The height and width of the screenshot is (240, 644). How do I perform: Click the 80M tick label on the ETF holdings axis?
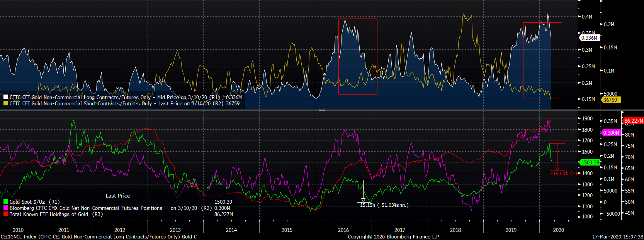[x=629, y=135]
